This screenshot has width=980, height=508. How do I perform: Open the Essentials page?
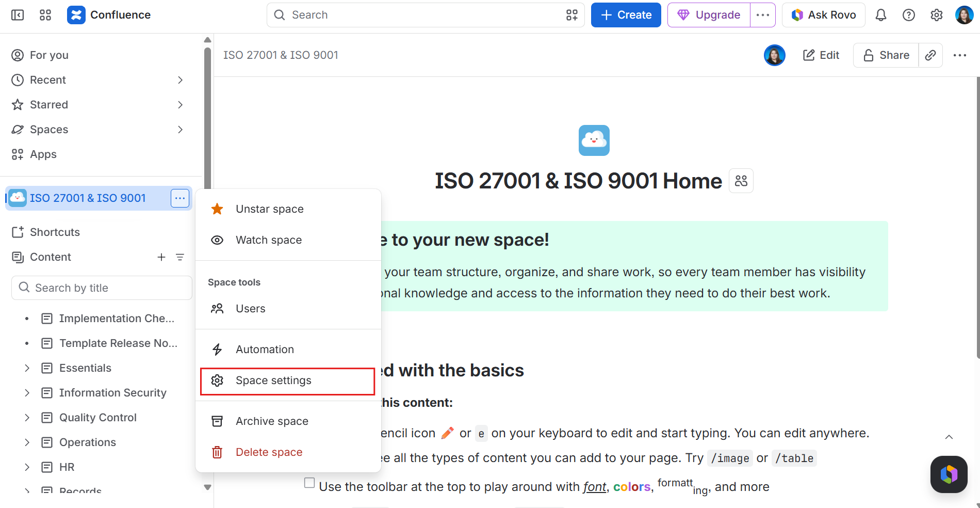click(x=85, y=368)
